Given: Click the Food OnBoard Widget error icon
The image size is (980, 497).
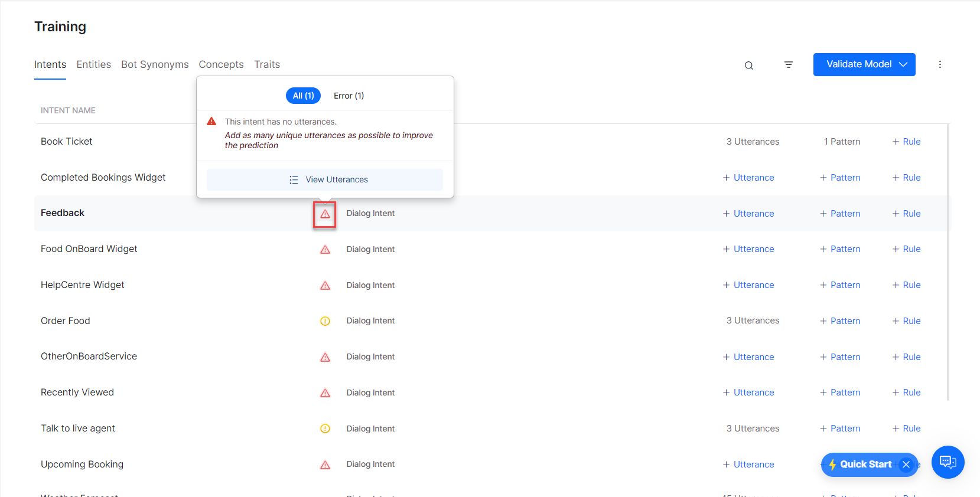Looking at the screenshot, I should [x=325, y=250].
